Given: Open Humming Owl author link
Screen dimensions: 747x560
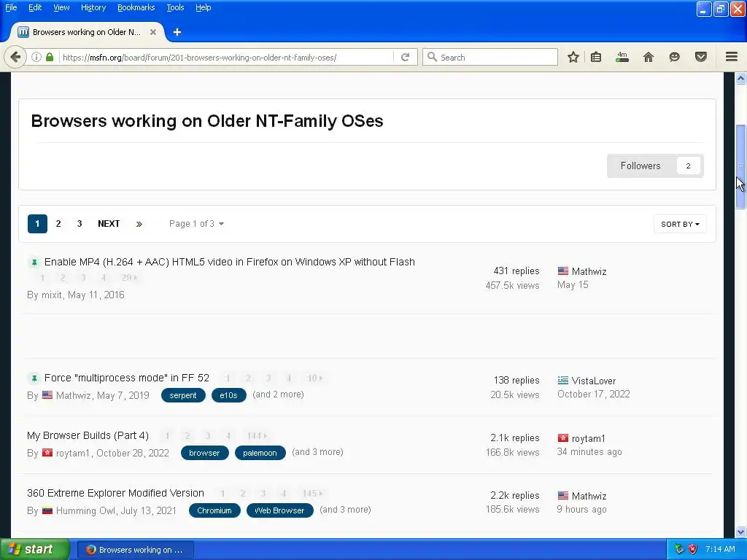Looking at the screenshot, I should click(x=86, y=510).
